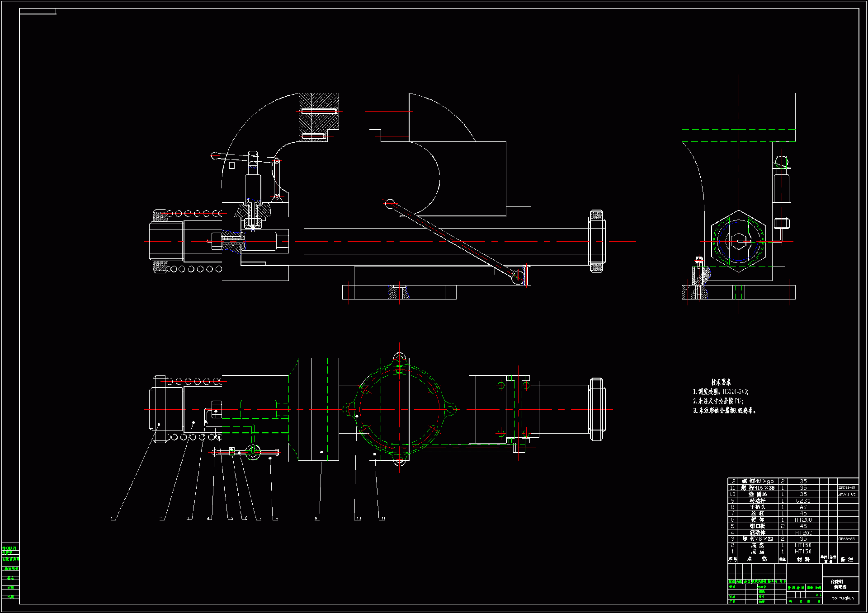Viewport: 868px width, 613px height.
Task: Click the hexagonal nut in side view
Action: click(x=738, y=241)
